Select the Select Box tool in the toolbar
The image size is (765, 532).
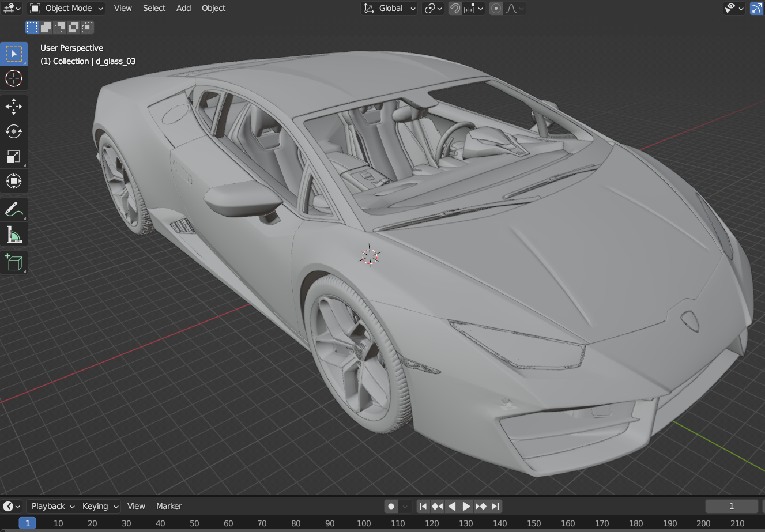click(14, 54)
